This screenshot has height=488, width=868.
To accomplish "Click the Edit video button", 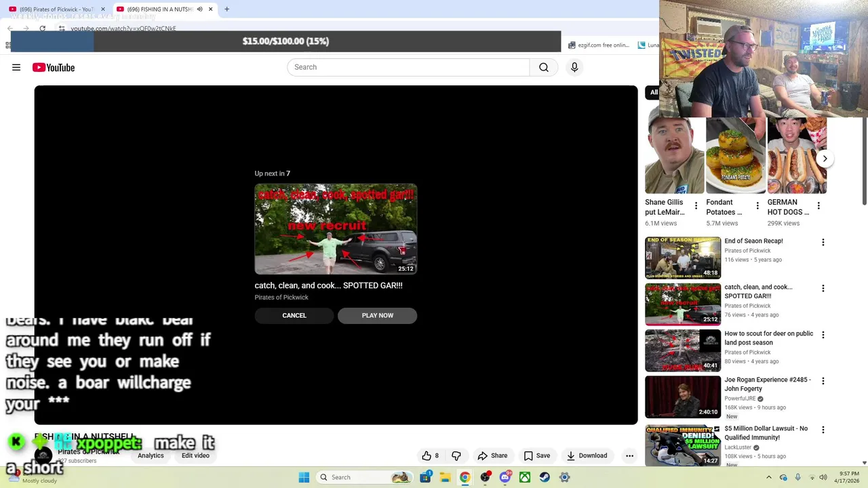I will [195, 455].
